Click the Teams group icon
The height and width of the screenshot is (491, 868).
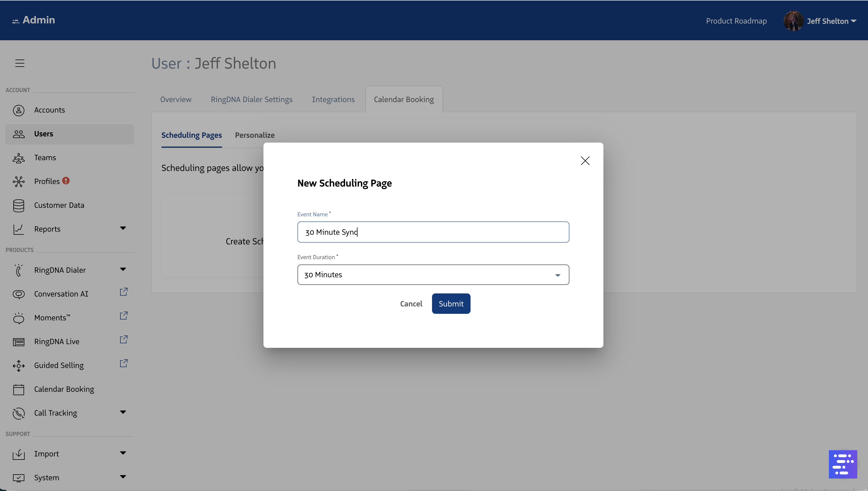click(x=18, y=158)
